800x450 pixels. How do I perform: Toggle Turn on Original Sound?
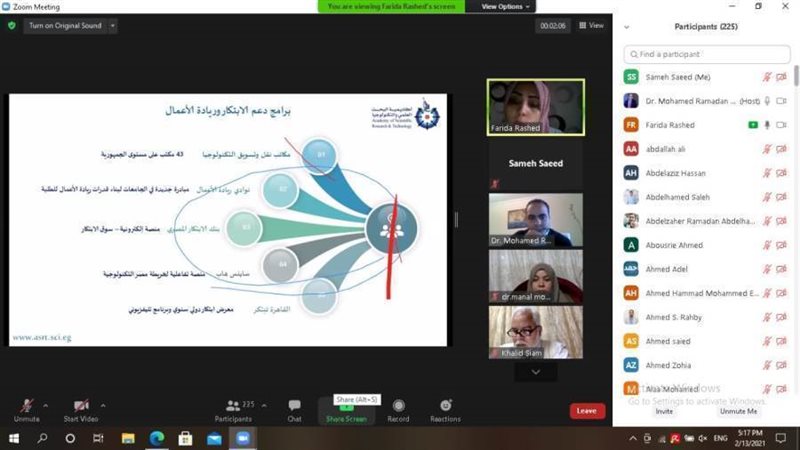(x=65, y=26)
